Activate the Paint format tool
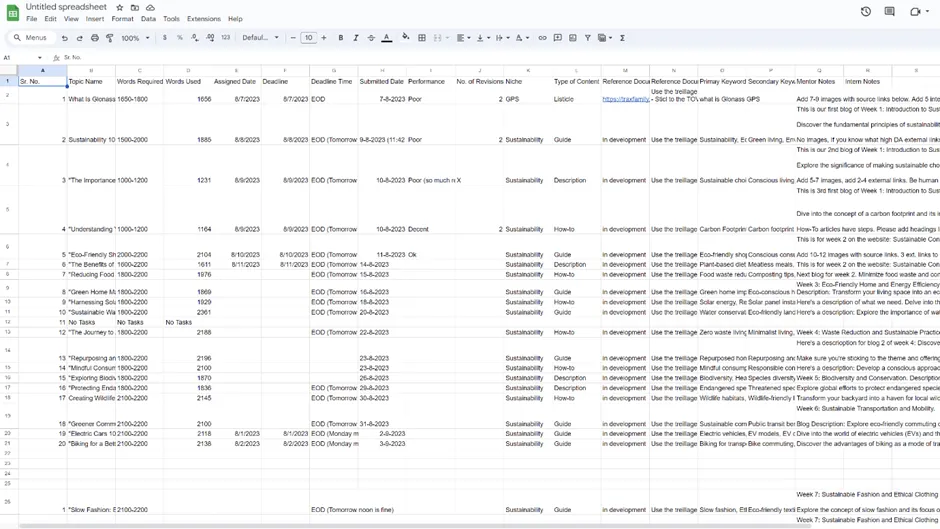The image size is (940, 529). click(x=110, y=38)
